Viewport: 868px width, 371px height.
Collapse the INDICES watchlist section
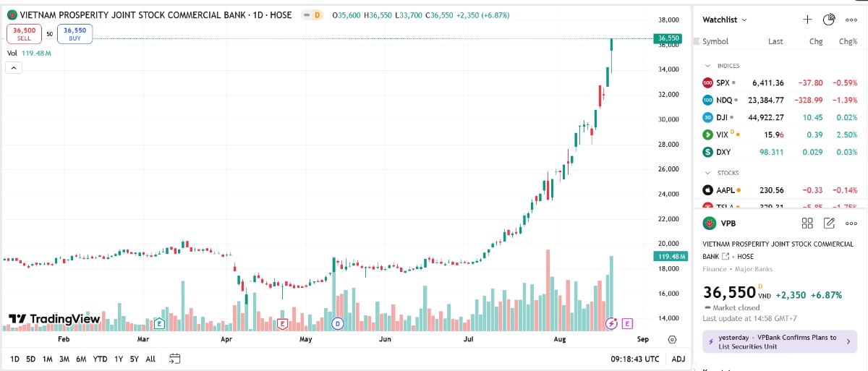tap(707, 66)
